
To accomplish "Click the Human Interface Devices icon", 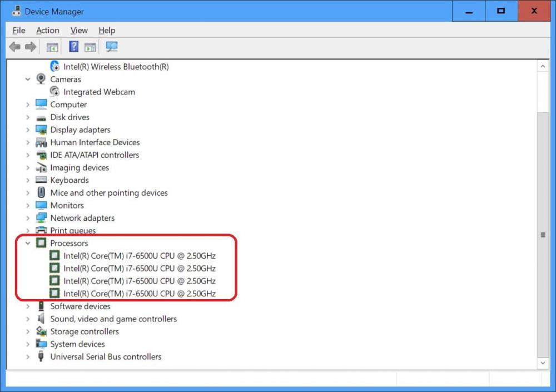I will tap(41, 142).
